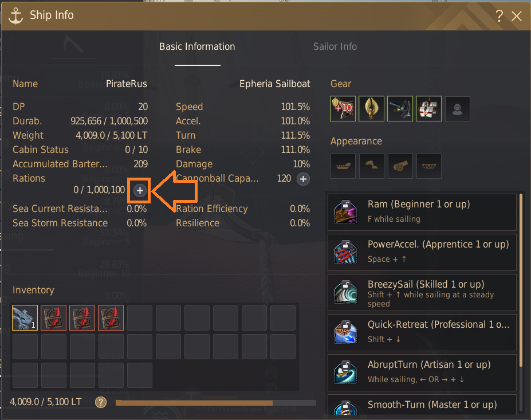
Task: Click the red and white sail gear slot
Action: pyautogui.click(x=428, y=109)
